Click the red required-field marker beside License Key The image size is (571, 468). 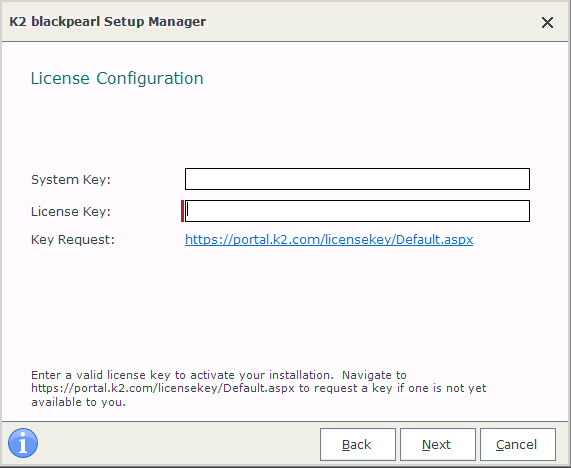(x=182, y=211)
